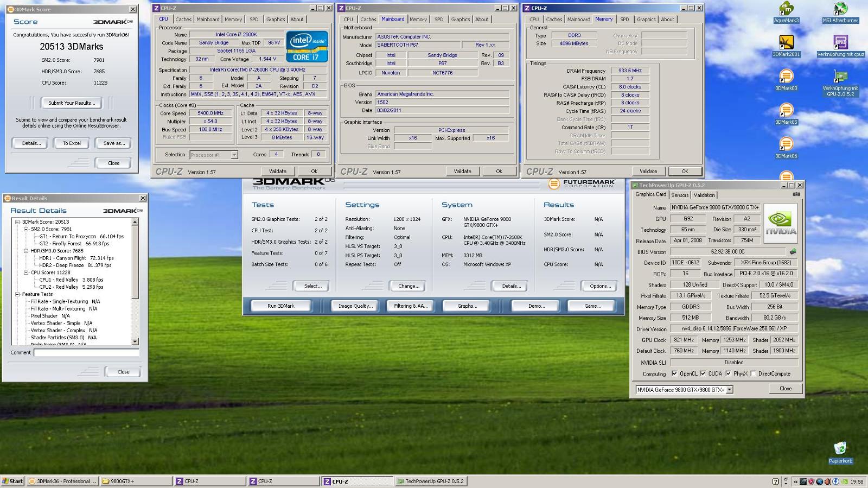The width and height of the screenshot is (868, 488).
Task: Switch to TechPowerUp GPU-Z taskbar item
Action: point(431,481)
